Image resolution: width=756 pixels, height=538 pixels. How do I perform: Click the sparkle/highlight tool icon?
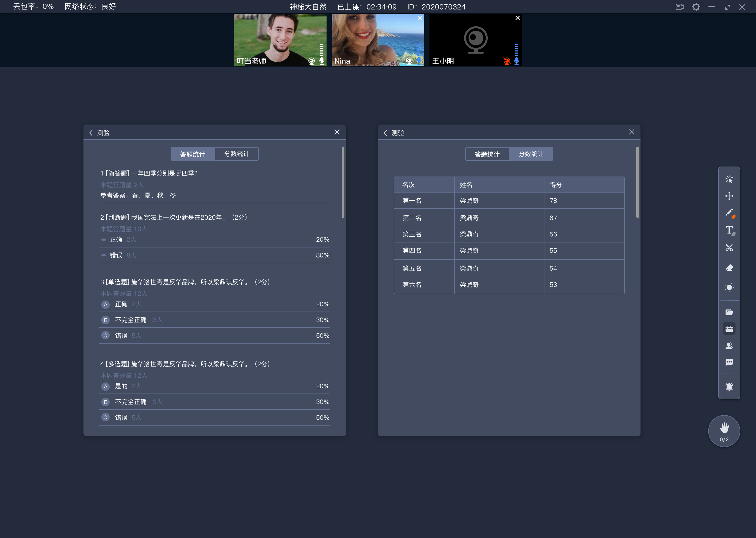click(729, 179)
